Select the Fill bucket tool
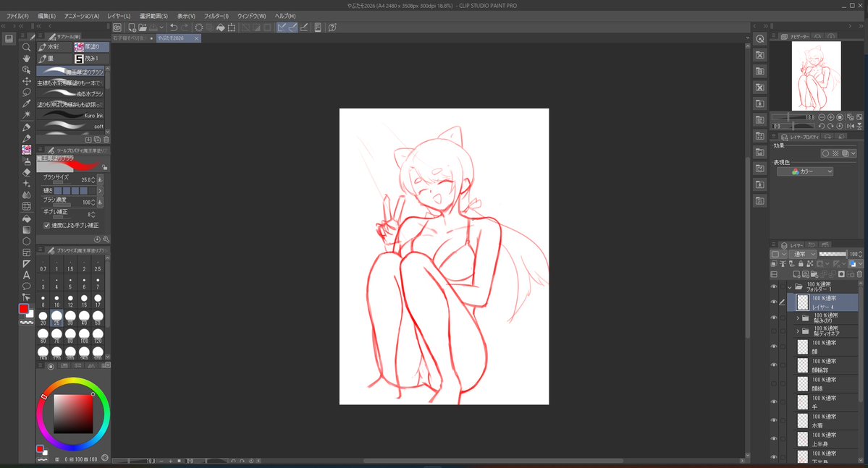This screenshot has height=468, width=868. tap(26, 218)
